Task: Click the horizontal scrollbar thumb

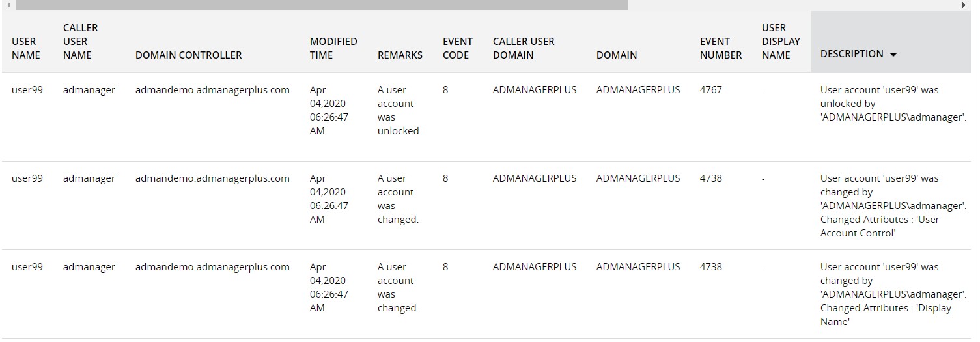Action: click(x=322, y=5)
